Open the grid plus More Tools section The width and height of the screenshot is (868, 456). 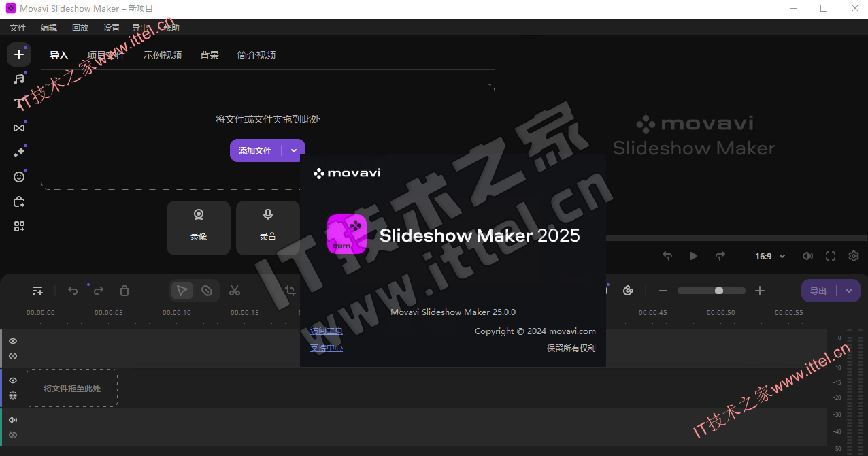[x=19, y=227]
